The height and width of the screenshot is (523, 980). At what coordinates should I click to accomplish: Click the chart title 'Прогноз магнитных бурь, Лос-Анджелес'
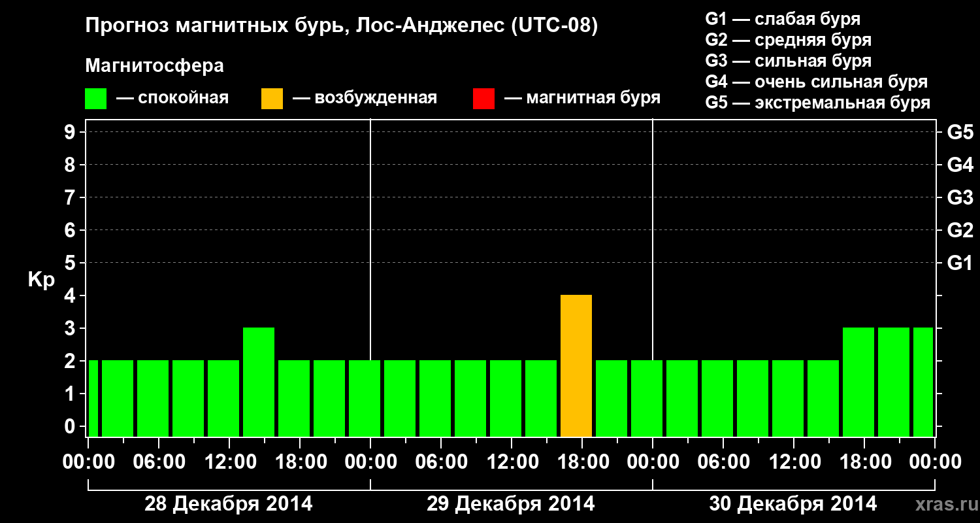[295, 27]
